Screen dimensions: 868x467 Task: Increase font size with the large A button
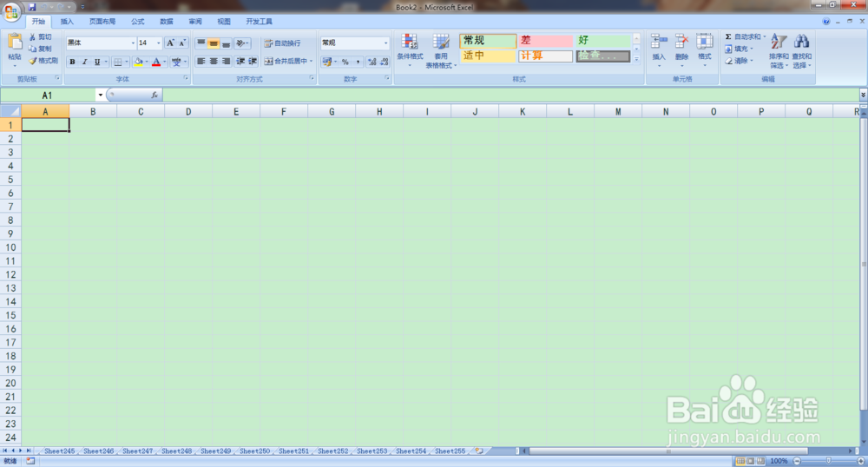pyautogui.click(x=170, y=43)
